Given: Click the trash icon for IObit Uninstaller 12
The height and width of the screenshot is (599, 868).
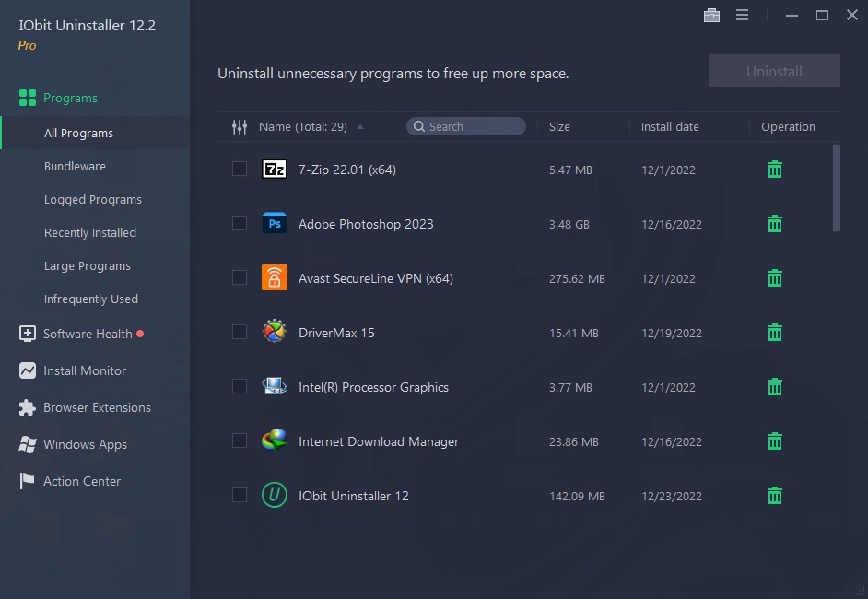Looking at the screenshot, I should (x=774, y=496).
